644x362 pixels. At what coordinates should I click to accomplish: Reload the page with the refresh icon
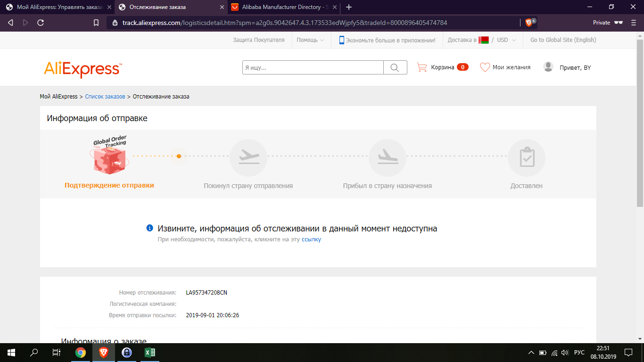pos(41,23)
